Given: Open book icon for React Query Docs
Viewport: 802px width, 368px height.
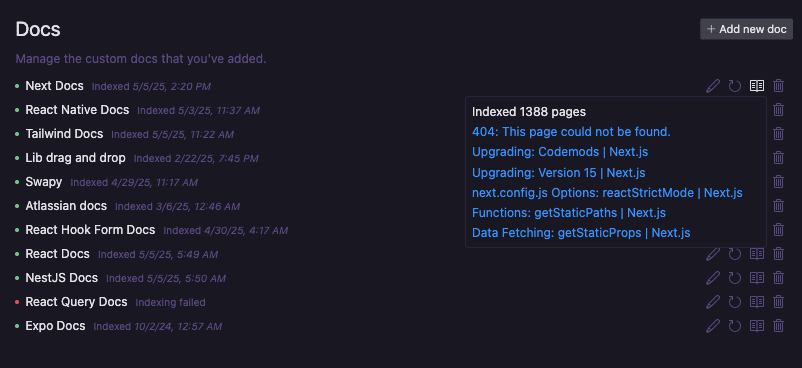Looking at the screenshot, I should (x=756, y=302).
